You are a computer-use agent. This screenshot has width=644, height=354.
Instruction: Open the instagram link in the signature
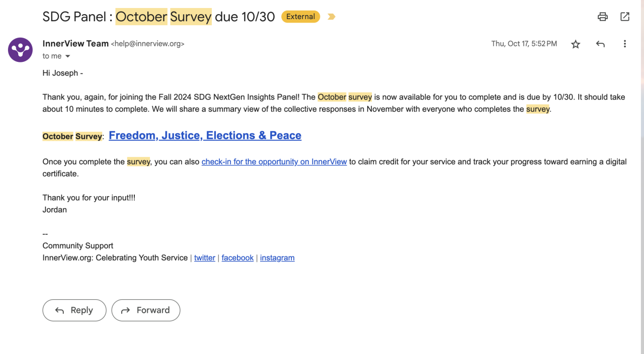tap(277, 258)
